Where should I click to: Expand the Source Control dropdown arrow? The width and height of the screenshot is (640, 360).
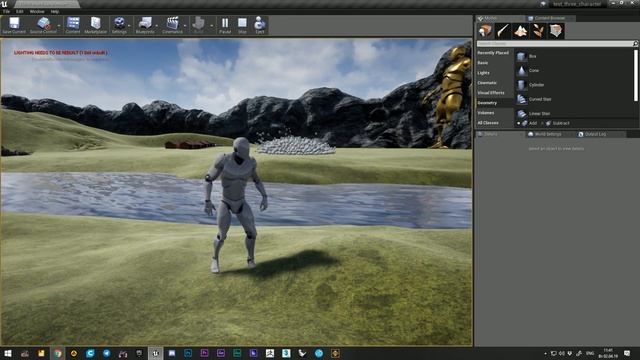coord(60,26)
